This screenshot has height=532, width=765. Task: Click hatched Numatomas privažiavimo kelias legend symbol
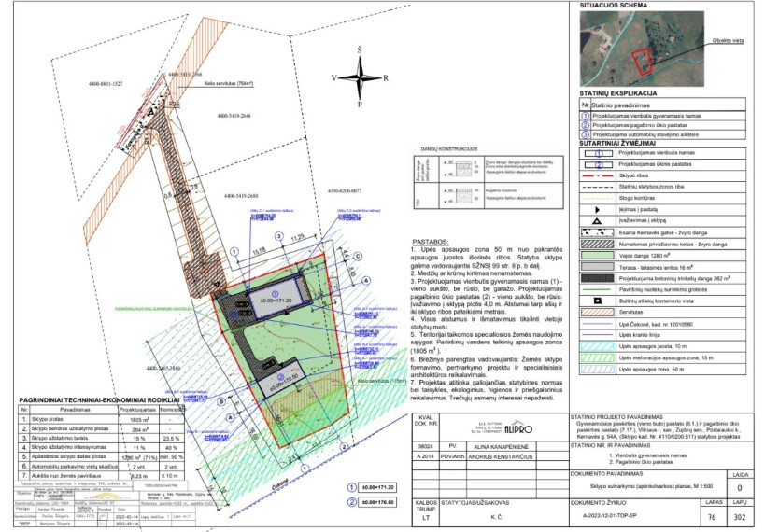pyautogui.click(x=597, y=245)
